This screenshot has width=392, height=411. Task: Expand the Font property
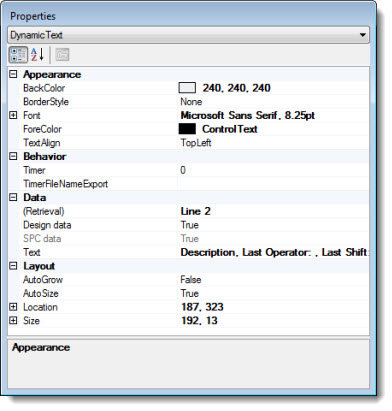13,115
